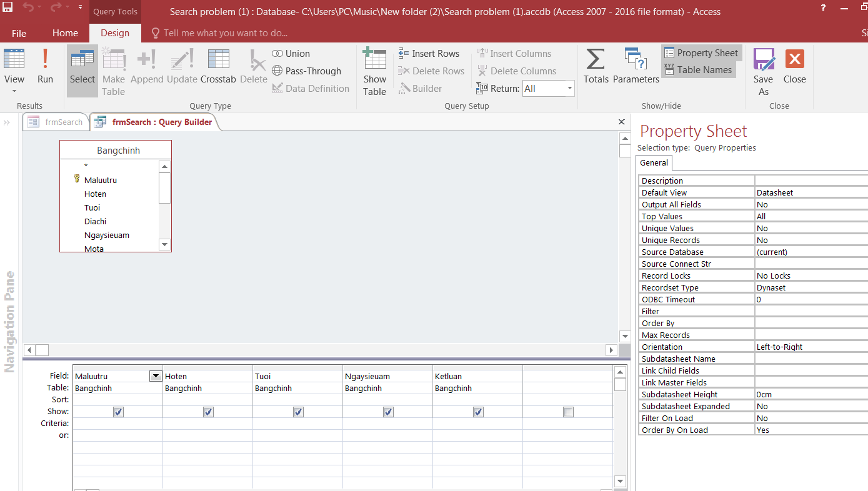
Task: Open the query Parameters dialog
Action: click(x=636, y=66)
